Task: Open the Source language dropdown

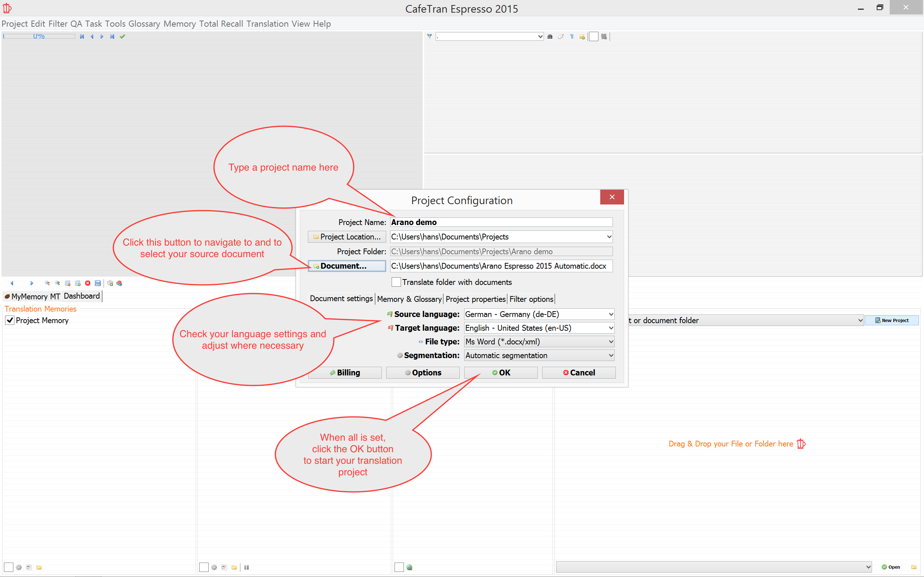Action: [539, 314]
